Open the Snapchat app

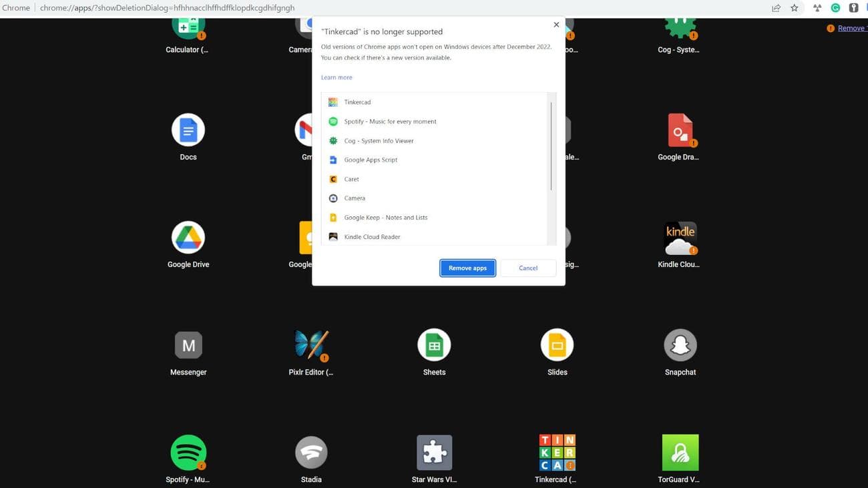coord(680,344)
